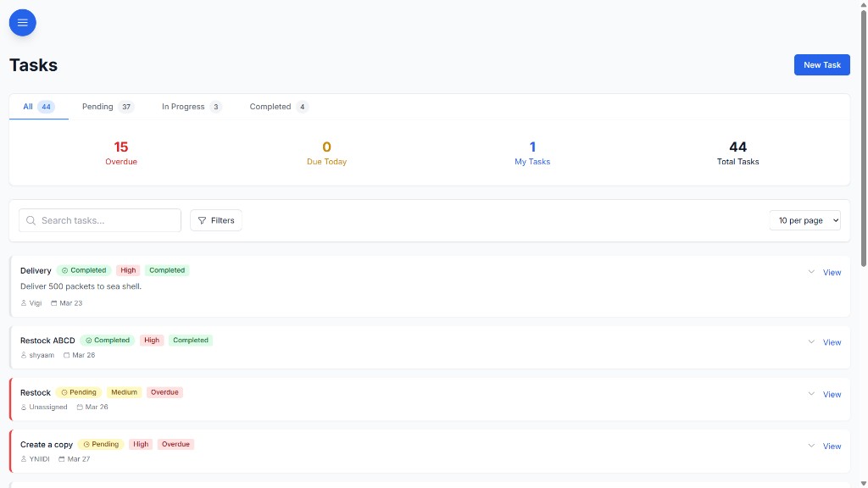
Task: Click the Create a copy task title
Action: (x=47, y=444)
